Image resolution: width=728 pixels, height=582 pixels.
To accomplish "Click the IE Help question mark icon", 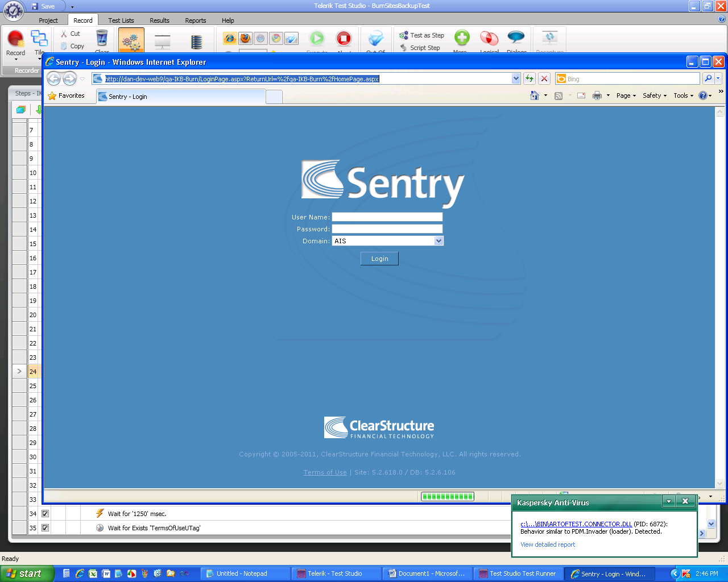I will (703, 95).
